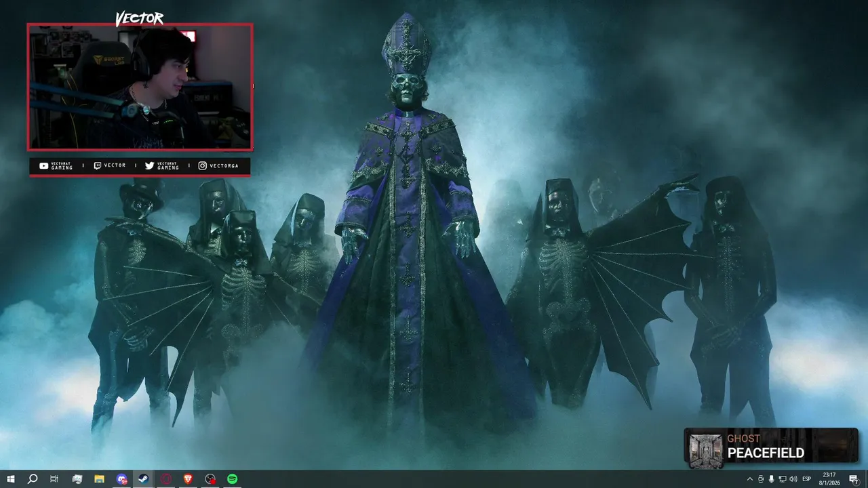868x488 pixels.
Task: Open Brave browser from taskbar
Action: [188, 479]
